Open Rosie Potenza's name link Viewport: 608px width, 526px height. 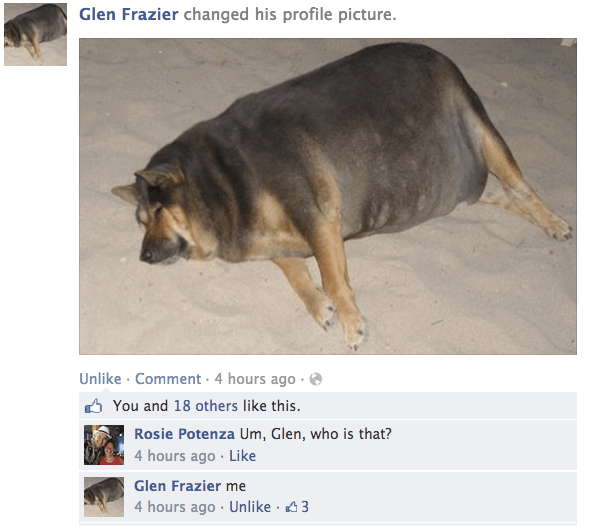[x=184, y=434]
